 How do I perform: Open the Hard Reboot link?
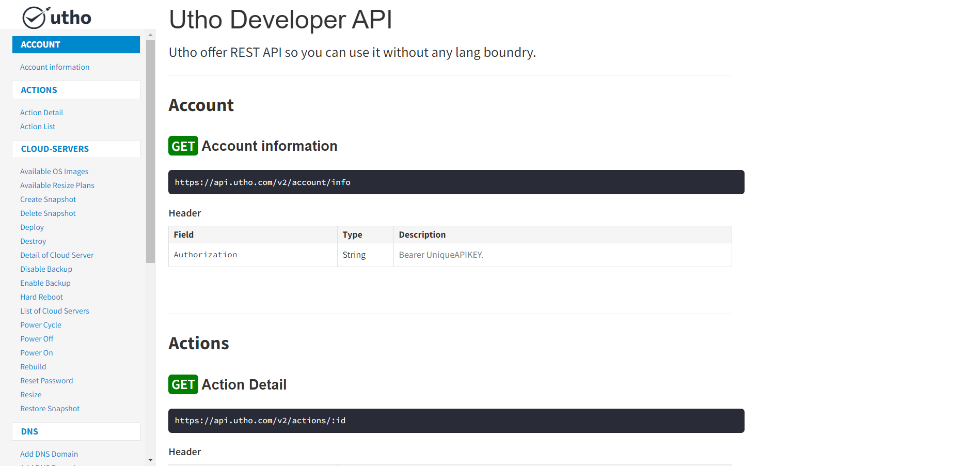coord(42,297)
